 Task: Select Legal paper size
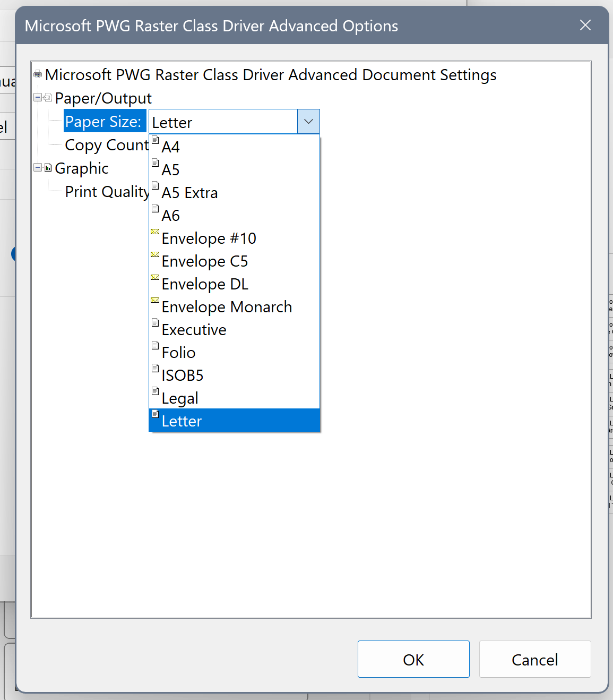235,398
